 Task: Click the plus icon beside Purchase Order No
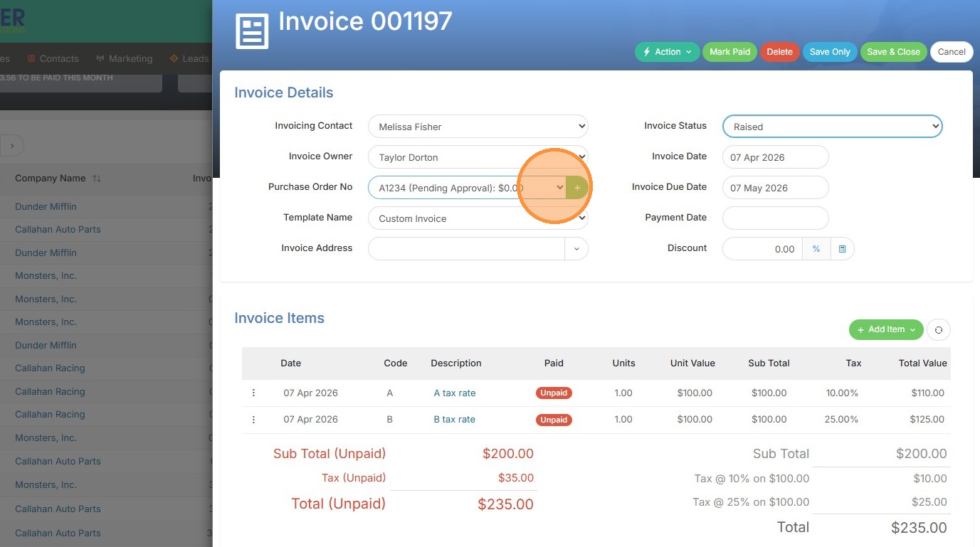coord(577,188)
